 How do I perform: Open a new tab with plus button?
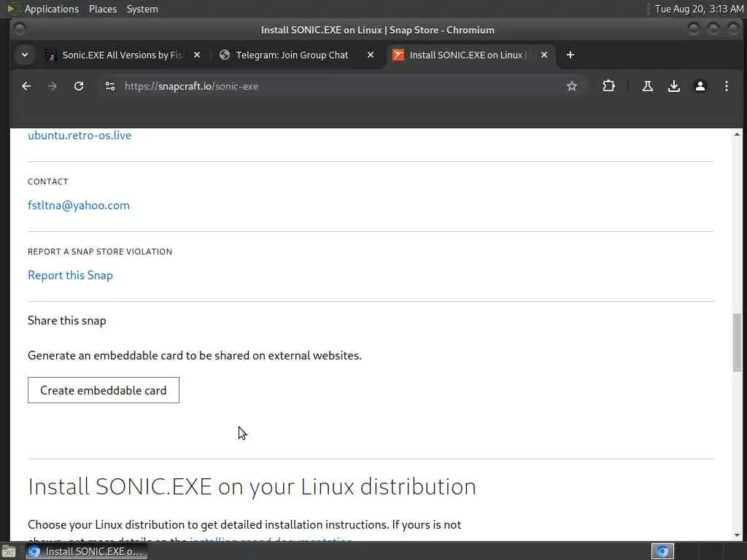click(x=570, y=55)
